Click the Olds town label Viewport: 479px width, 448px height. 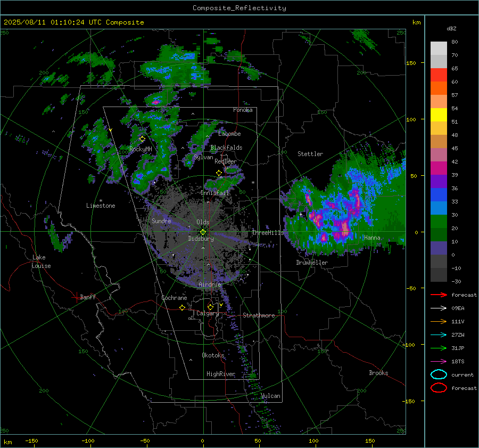tap(203, 222)
